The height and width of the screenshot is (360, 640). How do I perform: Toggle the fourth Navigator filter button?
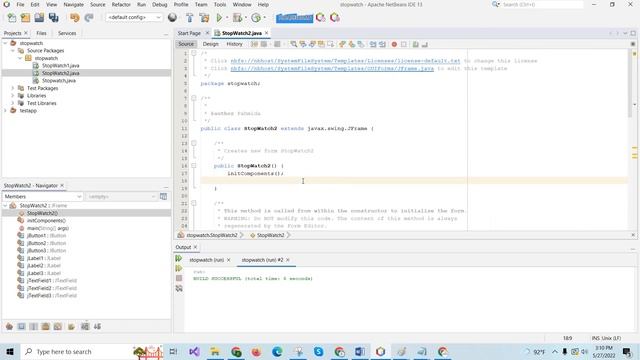click(46, 327)
